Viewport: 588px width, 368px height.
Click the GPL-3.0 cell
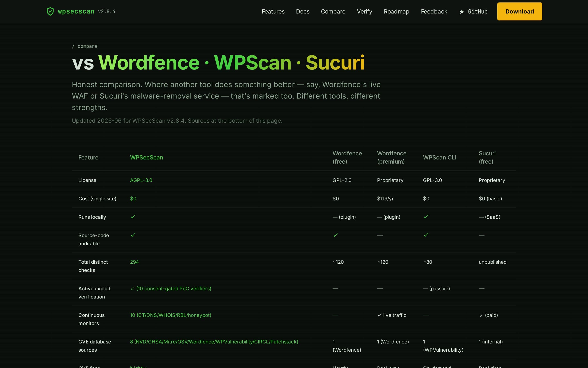[x=432, y=180]
